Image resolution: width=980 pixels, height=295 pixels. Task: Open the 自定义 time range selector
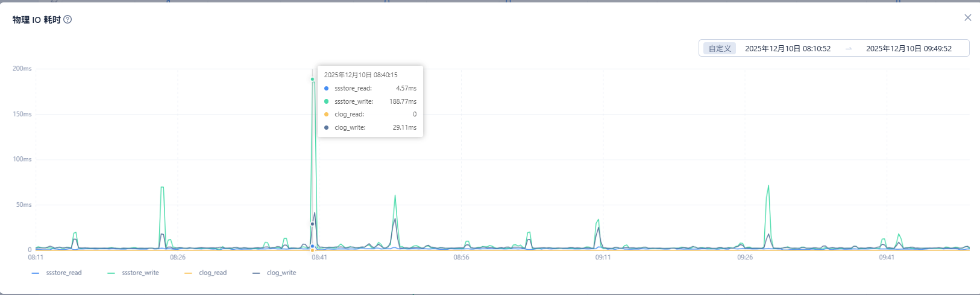coord(720,48)
